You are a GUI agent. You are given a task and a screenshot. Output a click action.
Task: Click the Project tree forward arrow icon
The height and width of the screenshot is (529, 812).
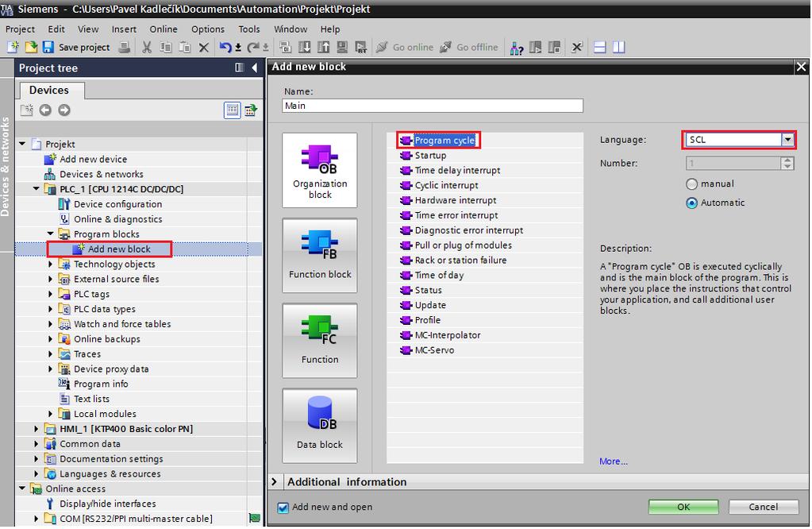point(64,110)
